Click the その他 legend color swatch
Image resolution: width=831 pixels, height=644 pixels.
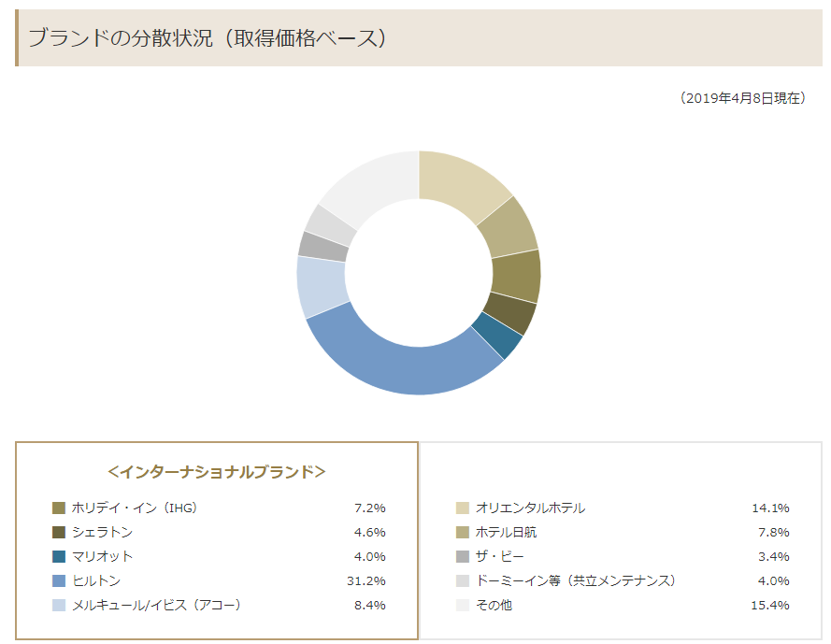(463, 605)
